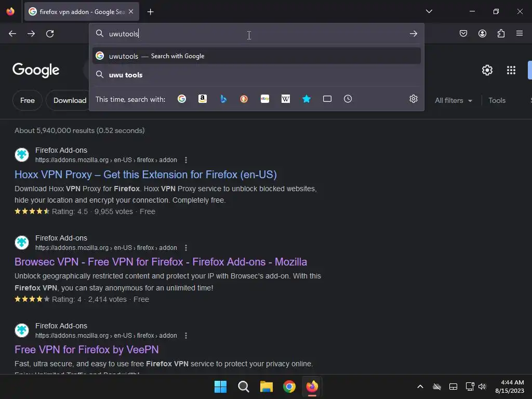This screenshot has height=399, width=532.
Task: Open more options for Hoxx VPN result
Action: point(185,160)
